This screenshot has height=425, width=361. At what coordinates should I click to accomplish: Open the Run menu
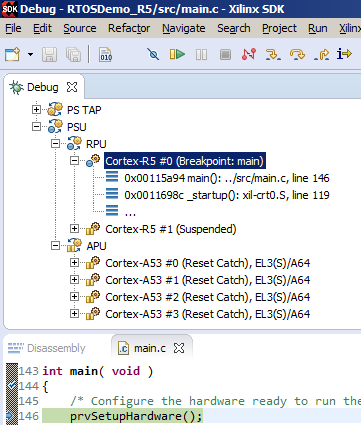coord(318,29)
